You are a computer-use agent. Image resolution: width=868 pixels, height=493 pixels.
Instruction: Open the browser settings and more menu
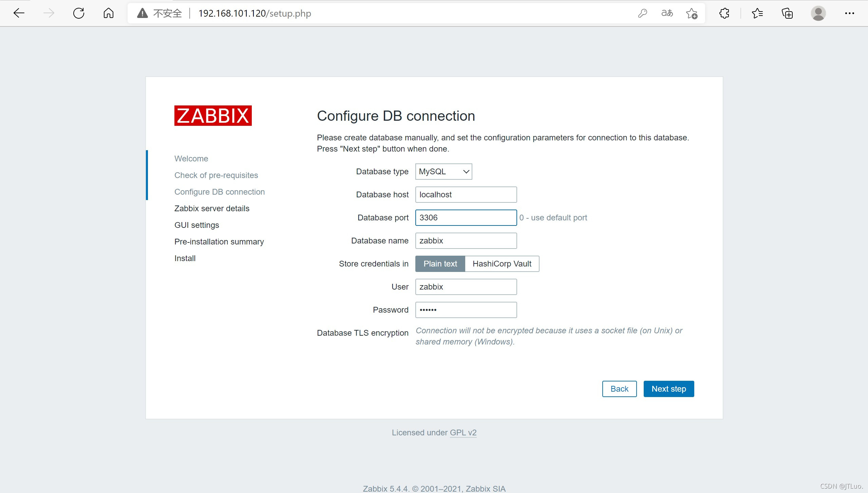click(849, 13)
